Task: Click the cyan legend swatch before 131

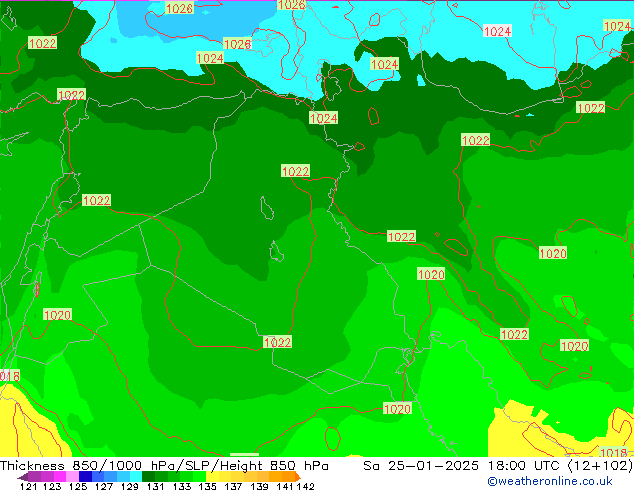Action: pyautogui.click(x=136, y=477)
